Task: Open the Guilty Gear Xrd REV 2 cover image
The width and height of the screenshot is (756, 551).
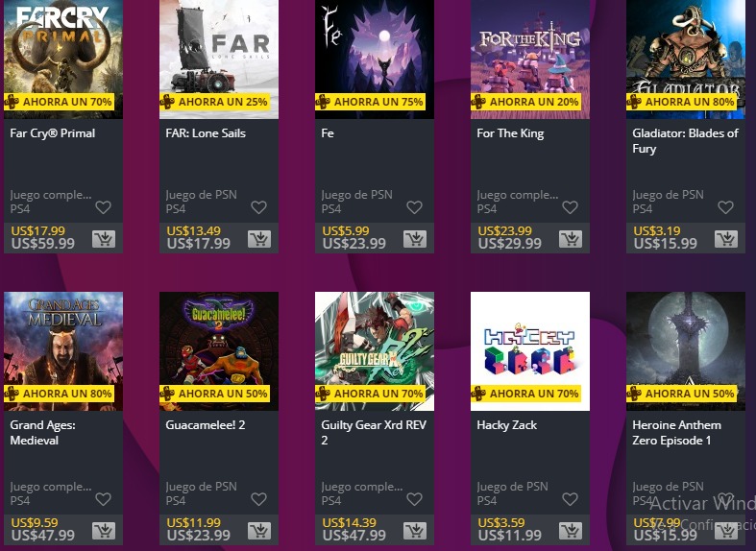Action: [375, 351]
